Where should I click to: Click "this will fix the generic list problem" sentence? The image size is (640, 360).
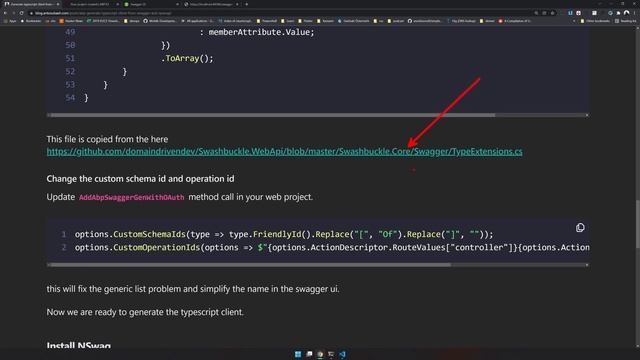pyautogui.click(x=193, y=289)
